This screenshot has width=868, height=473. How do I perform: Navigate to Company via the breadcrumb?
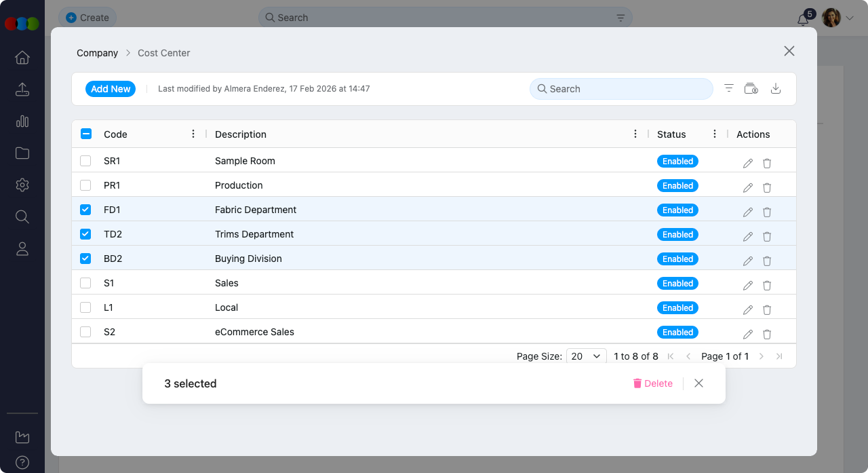(96, 53)
